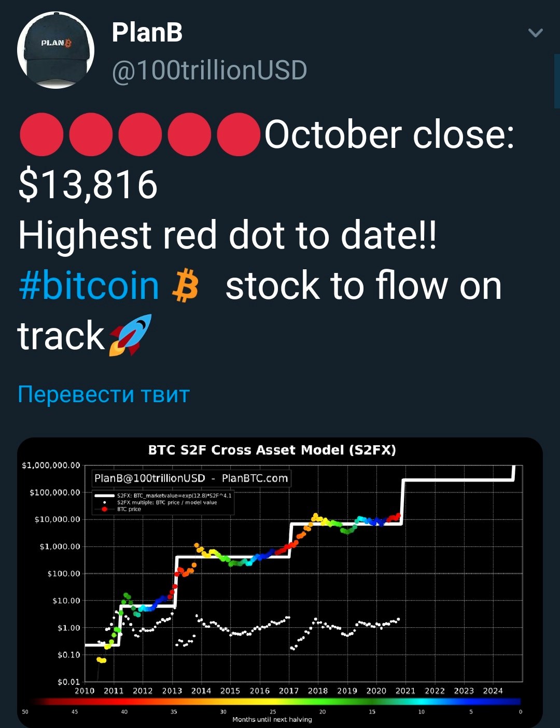Tap the orange Bitcoin symbol emoji
Screen dimensions: 560x728
186,286
